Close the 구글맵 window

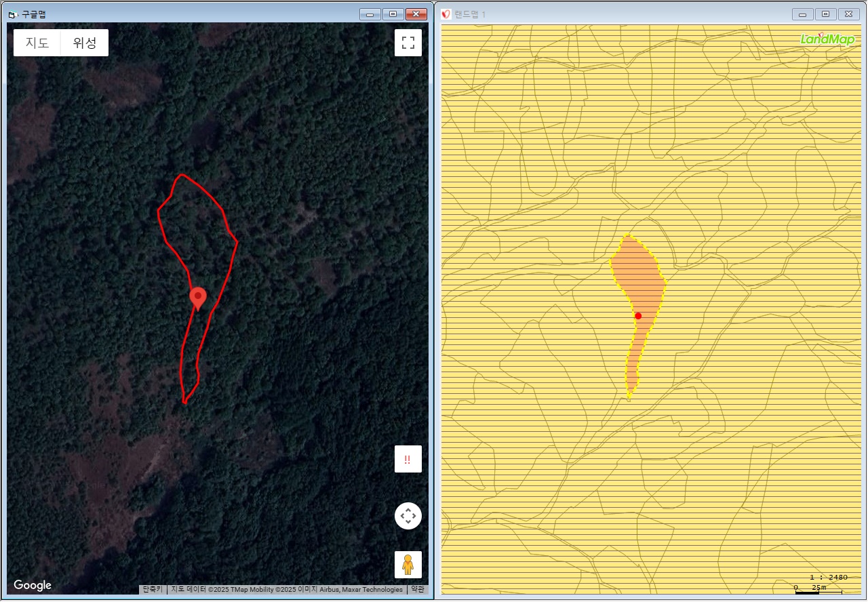pyautogui.click(x=416, y=14)
